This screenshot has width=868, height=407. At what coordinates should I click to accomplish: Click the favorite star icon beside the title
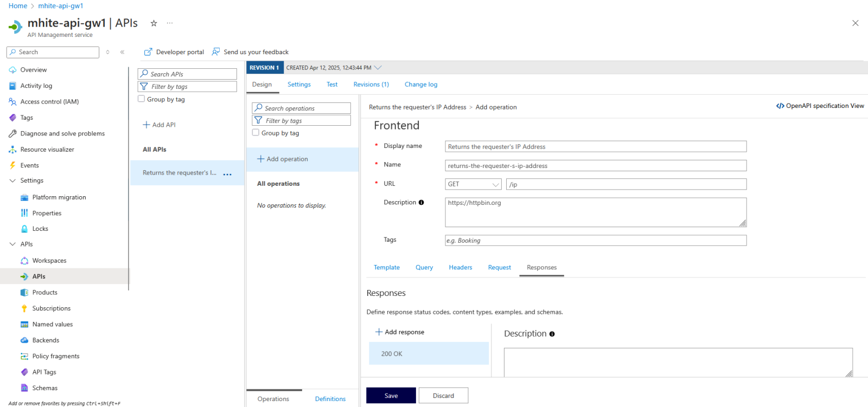point(154,23)
